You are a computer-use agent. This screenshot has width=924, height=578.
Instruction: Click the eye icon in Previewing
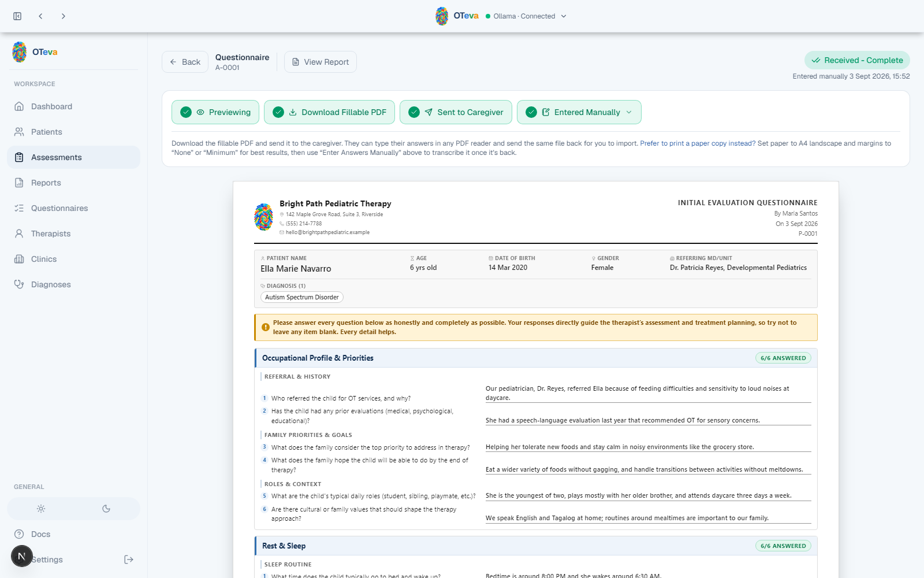coord(200,112)
